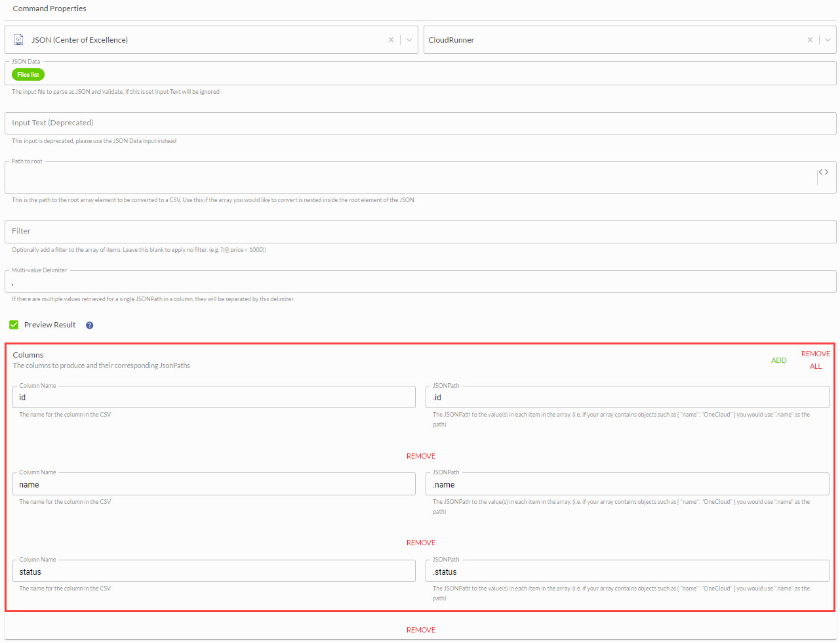
Task: Remove the name column row
Action: coord(420,543)
